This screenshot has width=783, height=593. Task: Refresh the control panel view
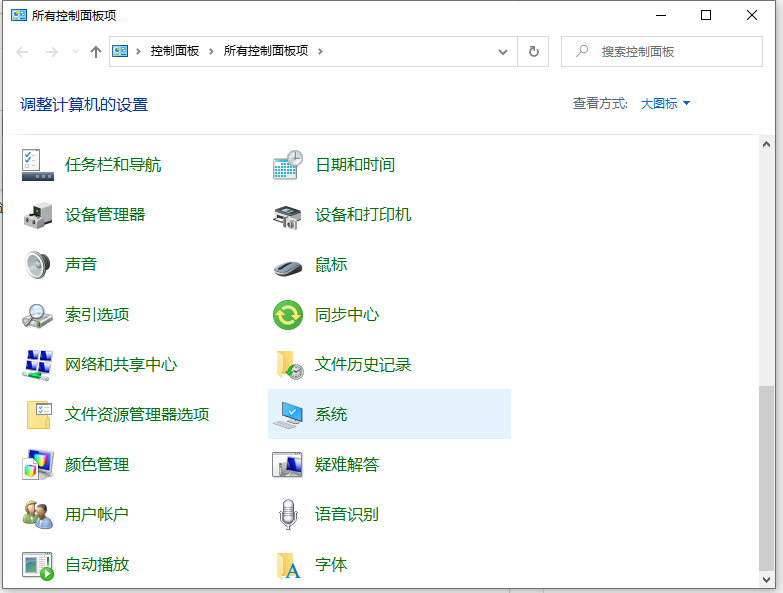pyautogui.click(x=533, y=51)
